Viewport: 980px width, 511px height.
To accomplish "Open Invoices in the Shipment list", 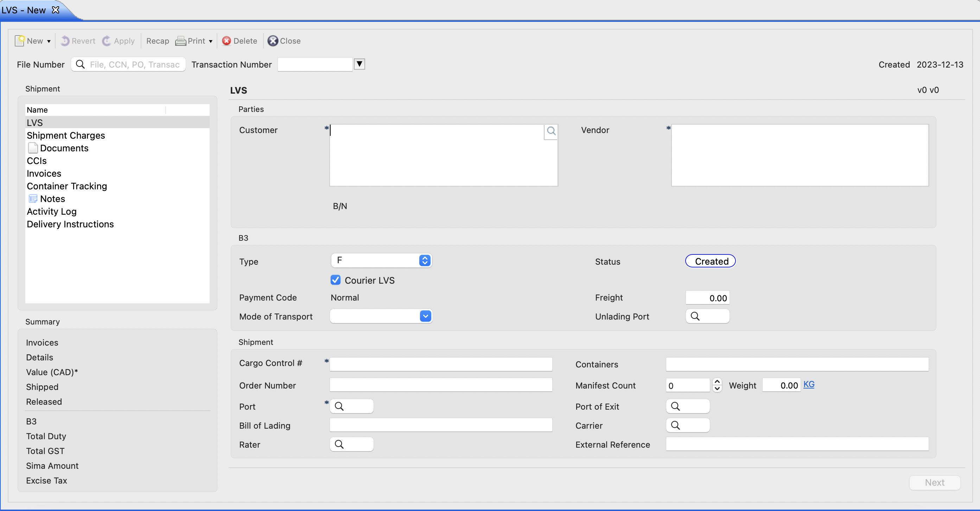I will pyautogui.click(x=117, y=174).
